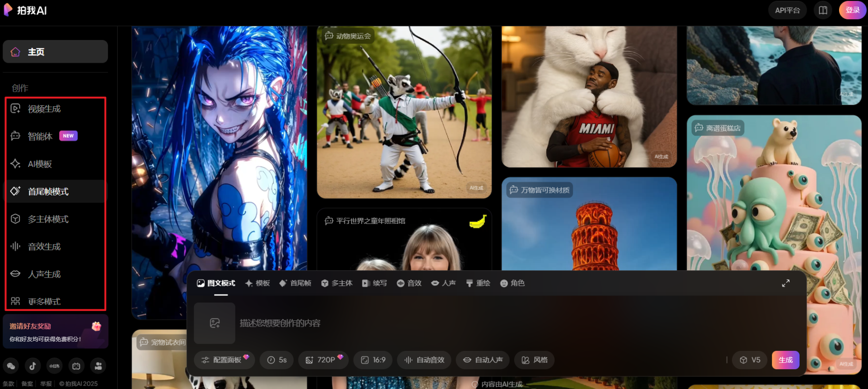Viewport: 868px width, 389px height.
Task: Switch to the 首尾帧 tab in creation panel
Action: pyautogui.click(x=295, y=283)
